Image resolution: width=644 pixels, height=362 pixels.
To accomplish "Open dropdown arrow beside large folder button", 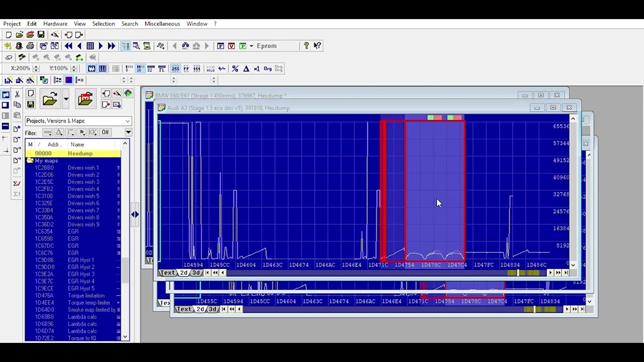I will coord(66,99).
